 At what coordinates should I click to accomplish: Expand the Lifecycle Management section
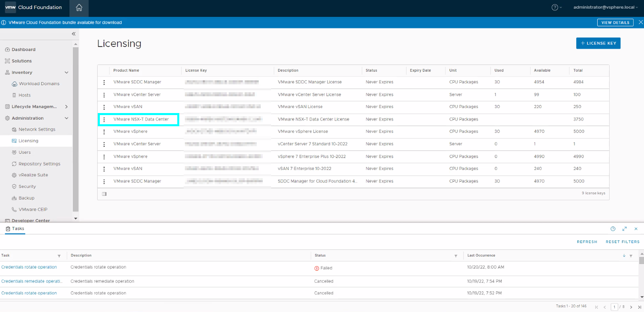(66, 107)
